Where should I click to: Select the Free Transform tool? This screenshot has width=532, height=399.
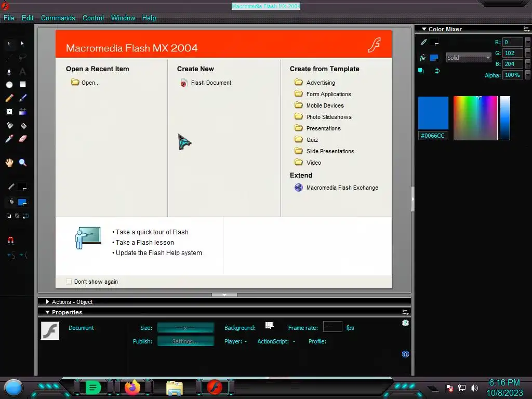(x=9, y=112)
